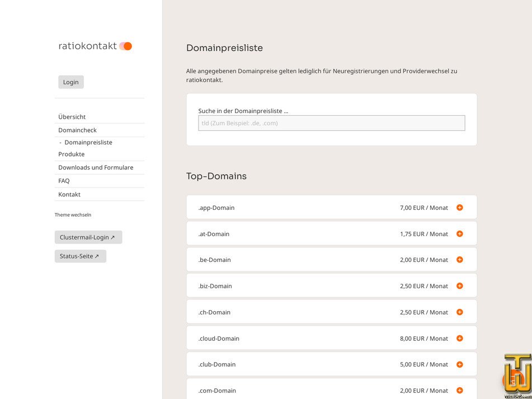Go to Übersicht in the sidebar
Screen dimensions: 532x399
point(72,117)
